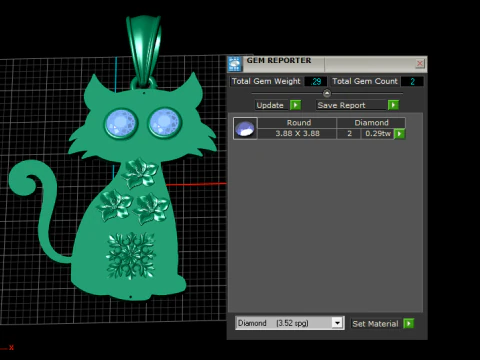Select the top flower ornament on cat chest
This screenshot has width=480, height=360.
[x=140, y=173]
